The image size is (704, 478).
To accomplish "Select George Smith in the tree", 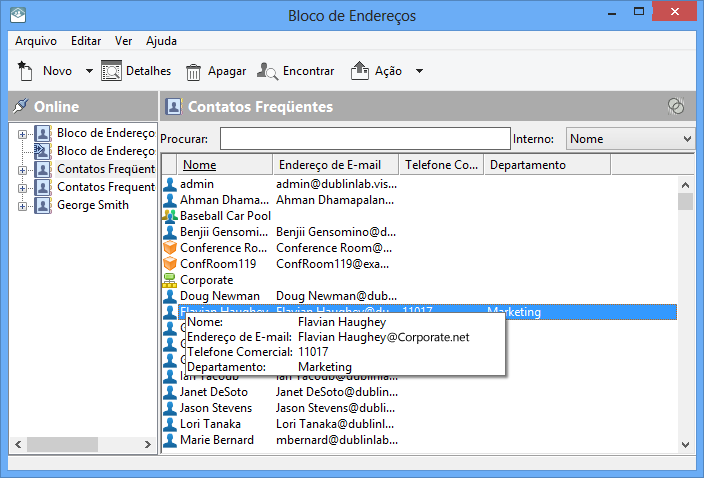I will (93, 205).
